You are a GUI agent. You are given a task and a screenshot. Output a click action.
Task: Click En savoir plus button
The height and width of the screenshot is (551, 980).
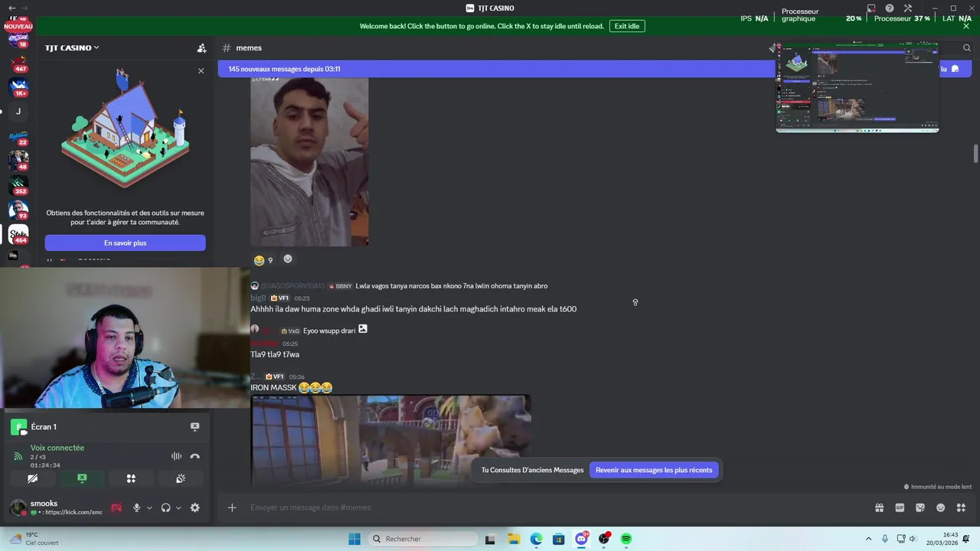pos(125,243)
